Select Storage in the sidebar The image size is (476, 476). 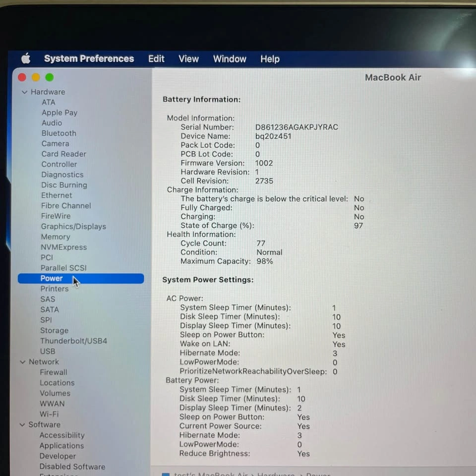coord(55,331)
